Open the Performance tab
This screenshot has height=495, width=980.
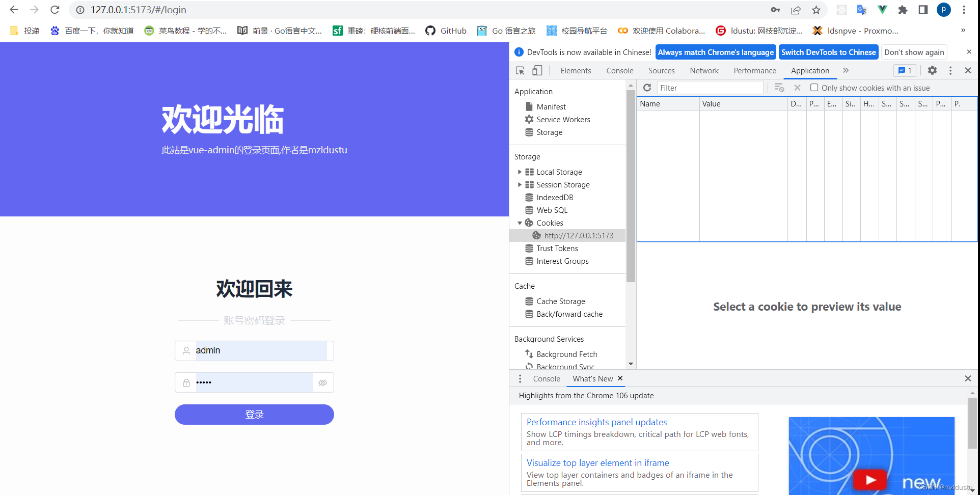[755, 71]
